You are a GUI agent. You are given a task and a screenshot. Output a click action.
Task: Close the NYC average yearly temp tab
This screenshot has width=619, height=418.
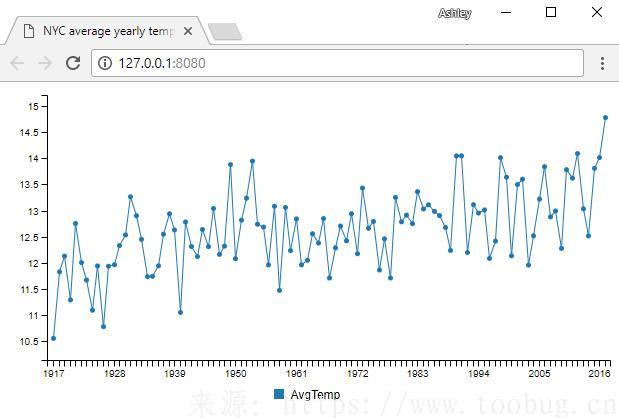point(188,31)
